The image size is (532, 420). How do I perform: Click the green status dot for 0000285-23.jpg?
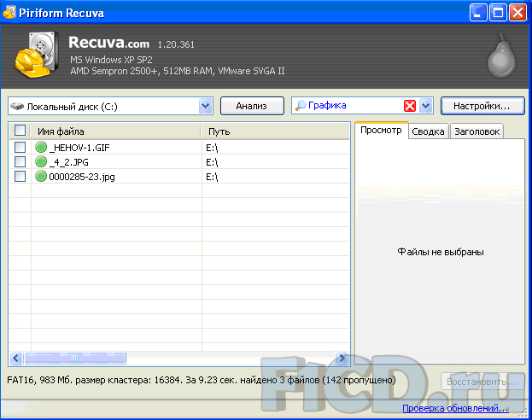click(x=41, y=177)
